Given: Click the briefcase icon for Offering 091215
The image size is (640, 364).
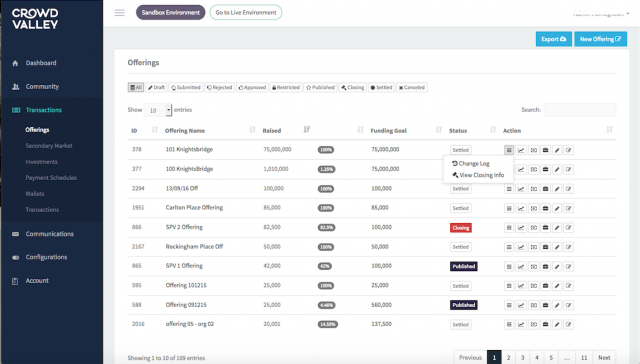Looking at the screenshot, I should coord(545,305).
